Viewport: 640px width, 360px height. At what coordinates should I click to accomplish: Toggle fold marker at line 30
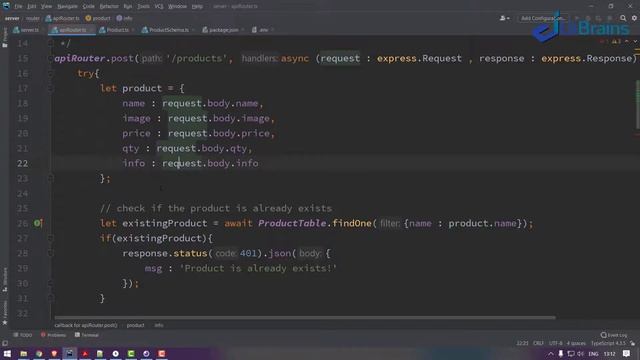click(51, 283)
